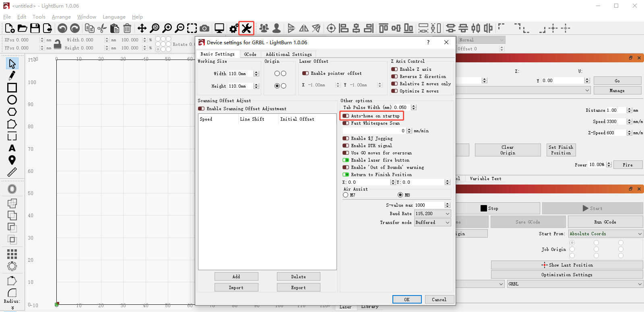Choose the Text tool letter A
This screenshot has height=312, width=644.
(x=12, y=148)
